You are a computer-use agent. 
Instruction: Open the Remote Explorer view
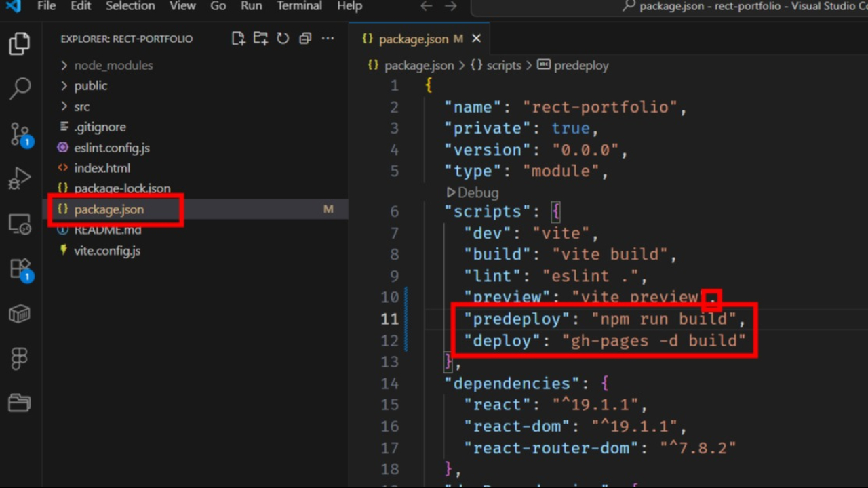click(20, 224)
